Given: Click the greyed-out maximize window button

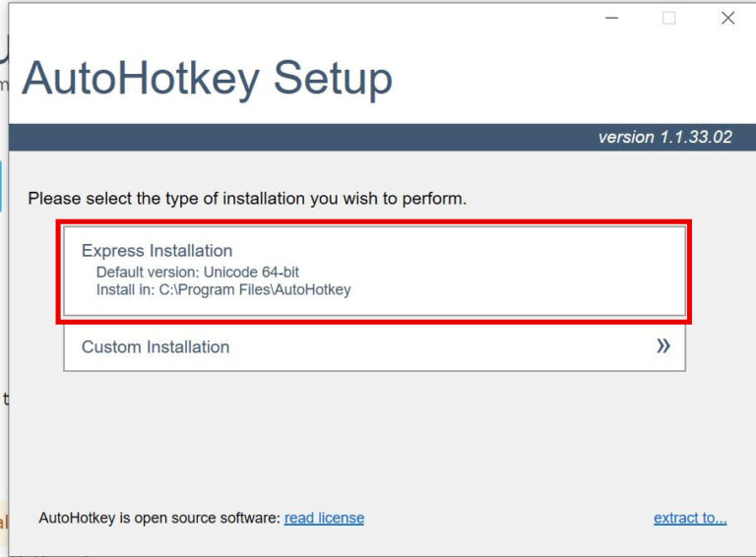Looking at the screenshot, I should click(669, 18).
